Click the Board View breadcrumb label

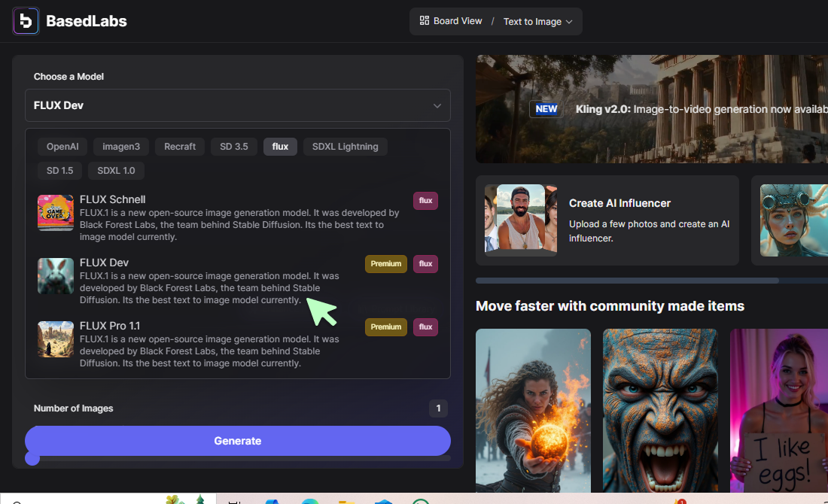458,20
